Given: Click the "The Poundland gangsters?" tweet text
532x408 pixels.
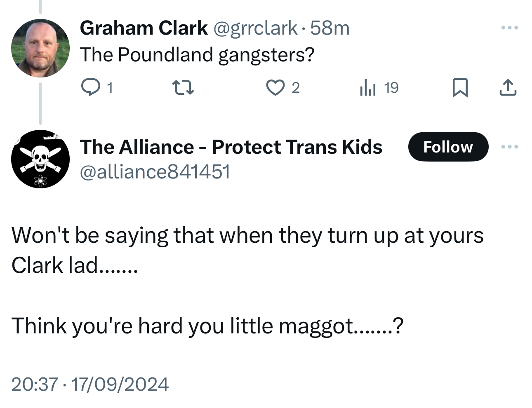Looking at the screenshot, I should click(x=197, y=54).
